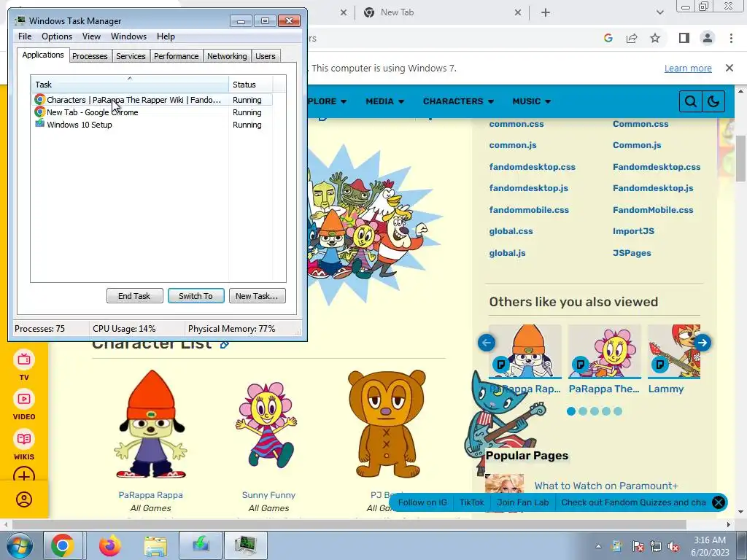Screen dimensions: 747x560
Task: Expand the MUSIC dropdown on wiki nav
Action: coord(531,101)
